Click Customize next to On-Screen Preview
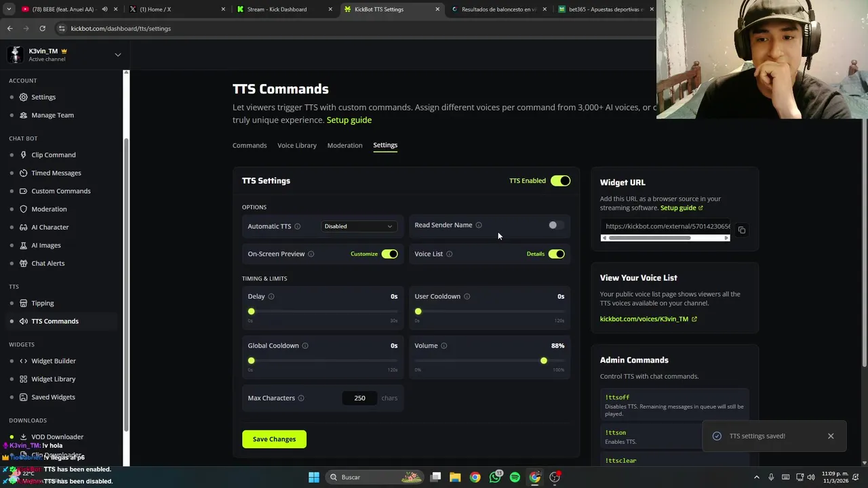This screenshot has height=488, width=868. 364,254
